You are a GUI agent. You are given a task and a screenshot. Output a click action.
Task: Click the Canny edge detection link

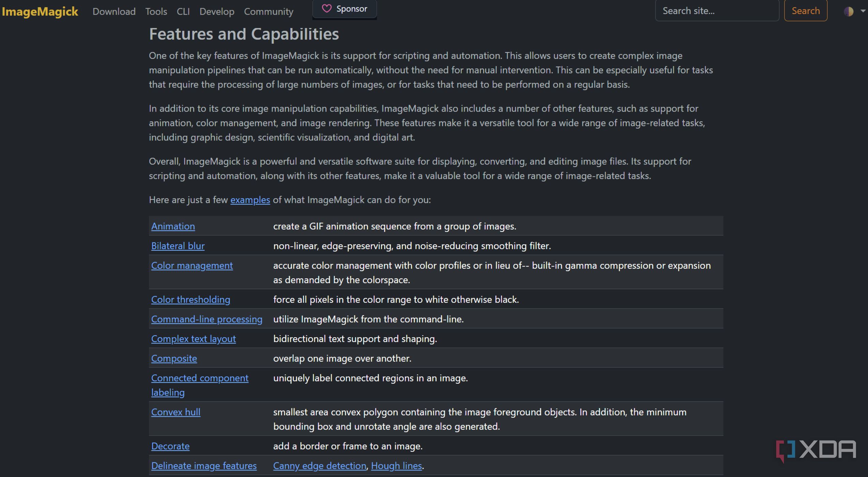pyautogui.click(x=319, y=466)
